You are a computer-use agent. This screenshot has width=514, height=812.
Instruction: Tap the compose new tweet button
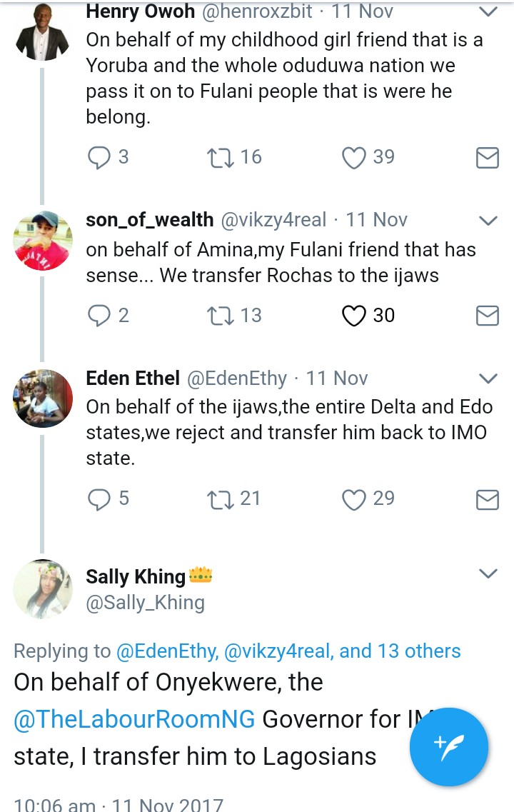click(x=449, y=747)
